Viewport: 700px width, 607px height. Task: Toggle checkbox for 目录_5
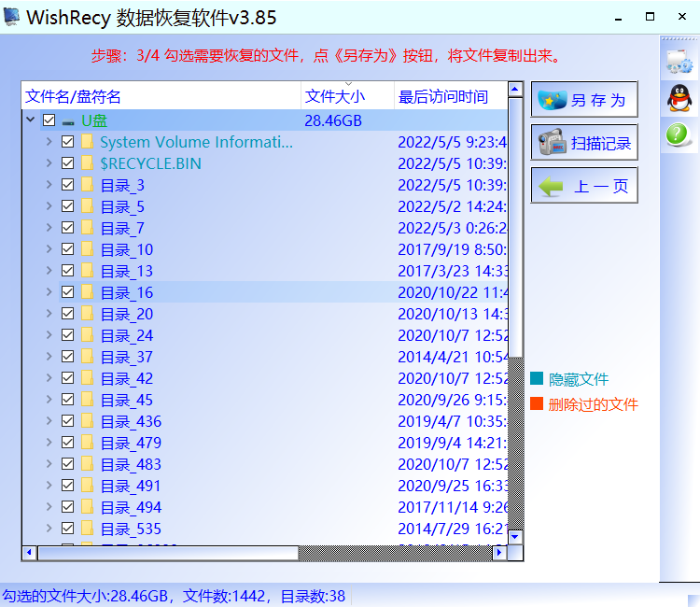(67, 205)
